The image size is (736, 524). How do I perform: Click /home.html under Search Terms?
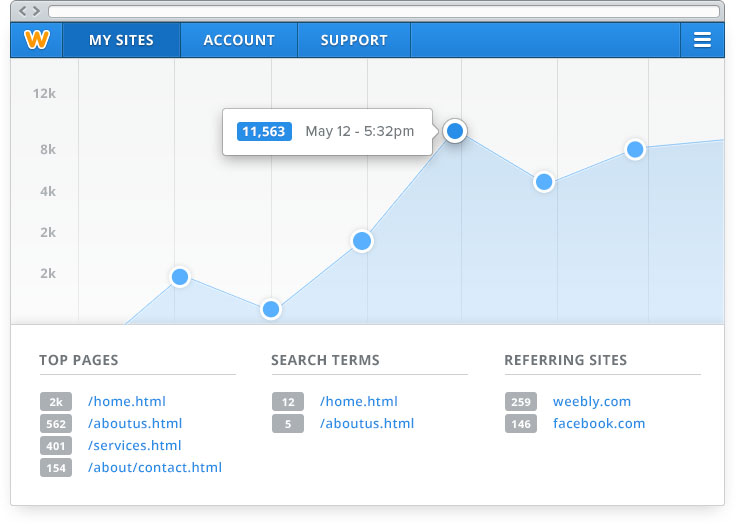pyautogui.click(x=359, y=402)
